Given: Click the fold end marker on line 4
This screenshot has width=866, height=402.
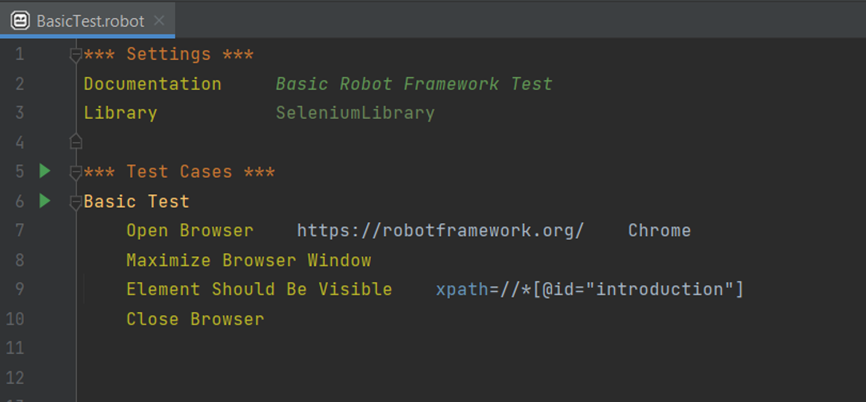Looking at the screenshot, I should [x=76, y=141].
